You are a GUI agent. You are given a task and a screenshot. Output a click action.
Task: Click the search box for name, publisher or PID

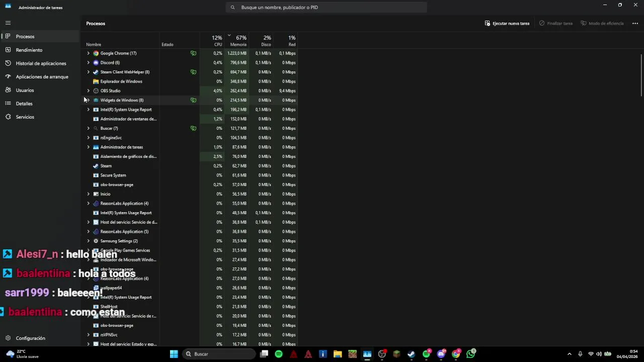click(x=327, y=8)
